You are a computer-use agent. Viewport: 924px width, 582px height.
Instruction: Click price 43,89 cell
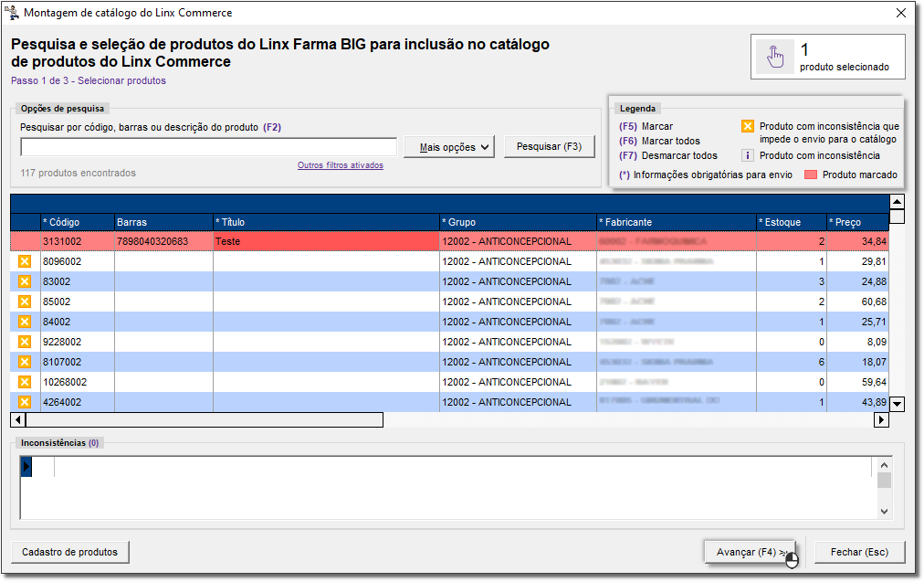point(858,402)
